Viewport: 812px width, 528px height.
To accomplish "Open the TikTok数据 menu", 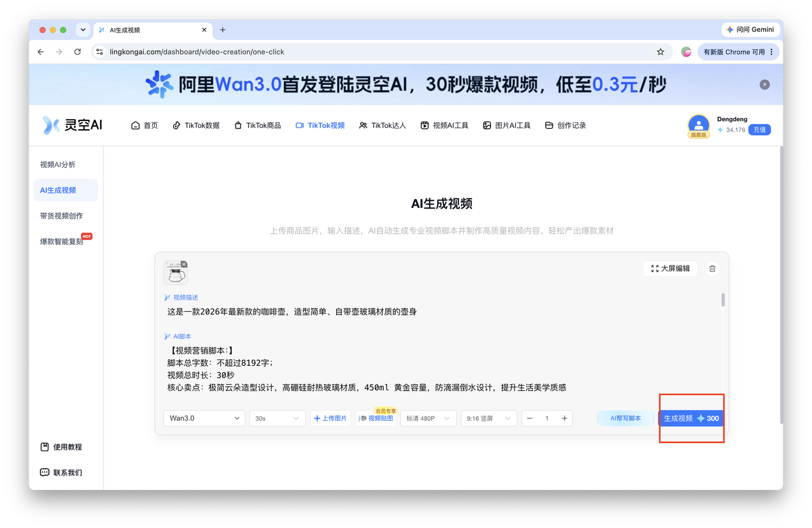I will click(x=196, y=126).
